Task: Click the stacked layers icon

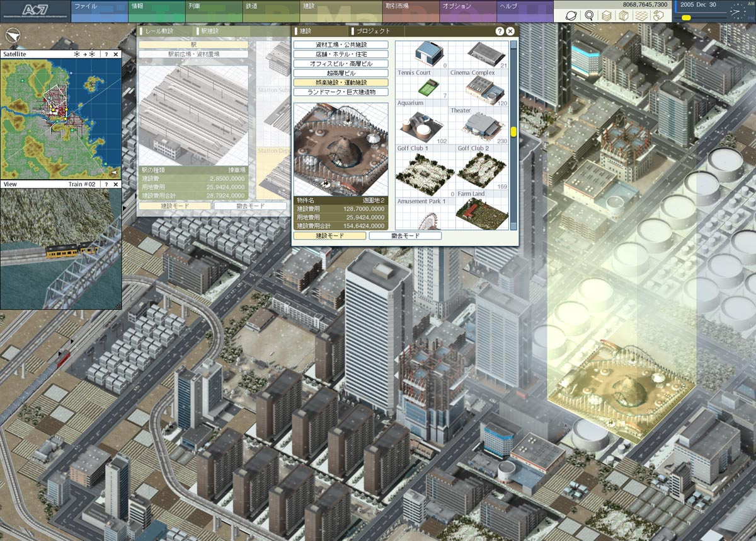Action: pos(607,16)
